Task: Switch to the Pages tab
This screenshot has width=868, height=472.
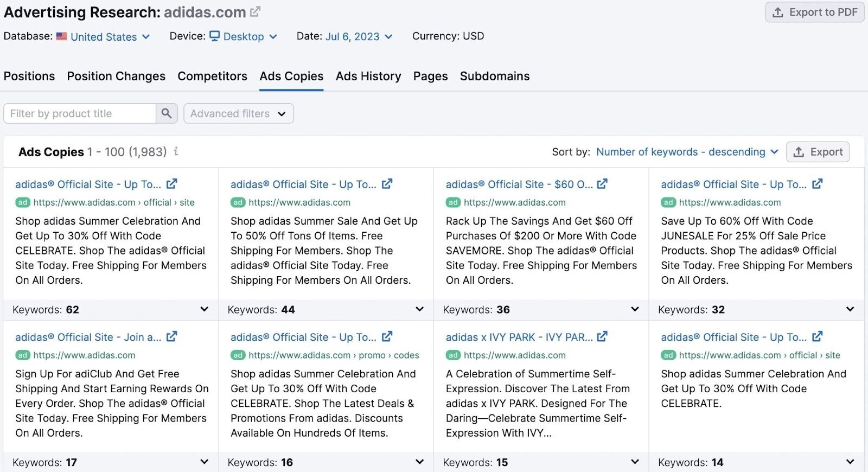Action: point(430,76)
